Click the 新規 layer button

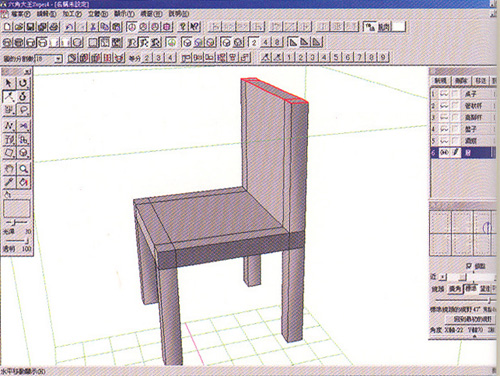(440, 81)
